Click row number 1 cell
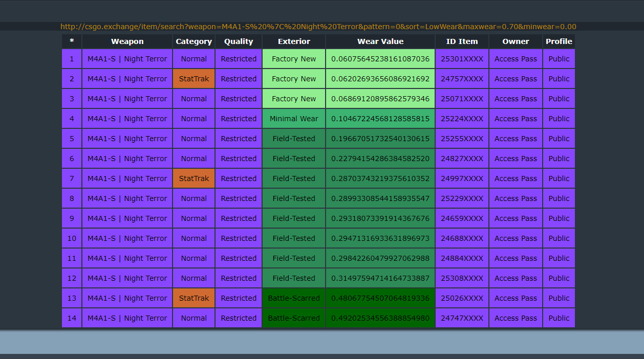This screenshot has width=644, height=359. coord(72,59)
